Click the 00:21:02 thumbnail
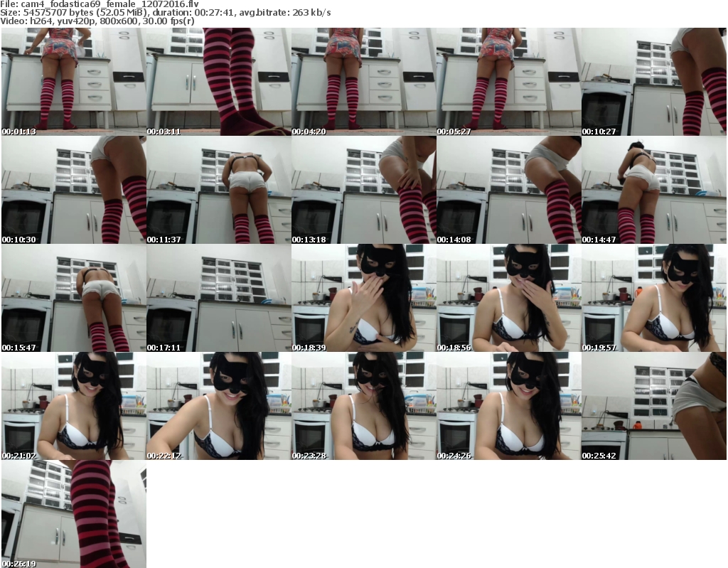This screenshot has height=568, width=728. (x=74, y=406)
